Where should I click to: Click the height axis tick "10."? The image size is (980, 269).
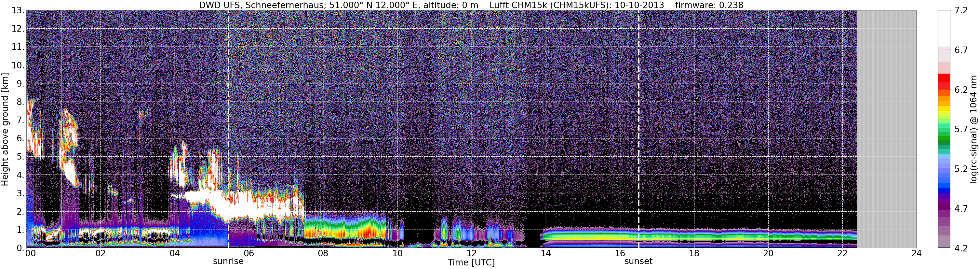[18, 65]
